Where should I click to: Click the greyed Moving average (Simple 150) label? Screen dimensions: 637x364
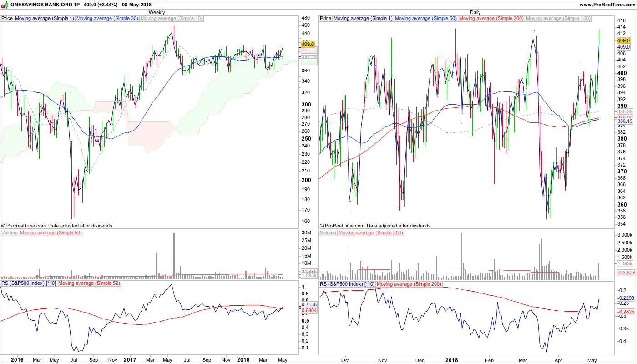tap(558, 19)
